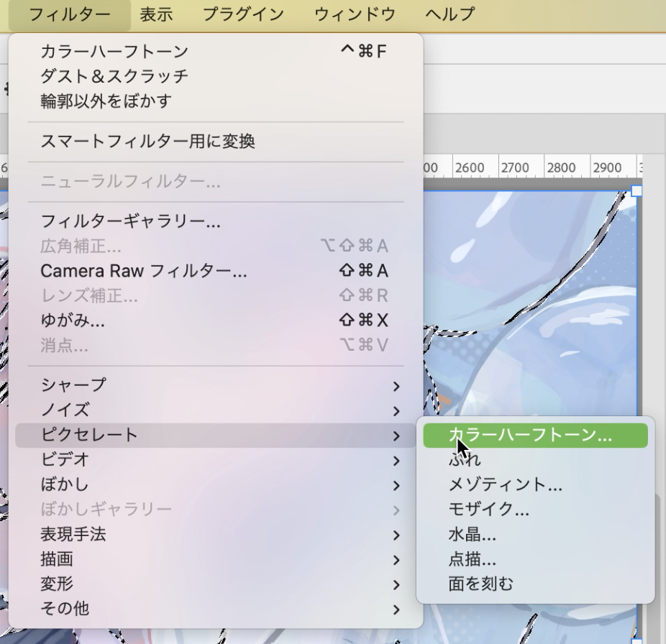666x644 pixels.
Task: Expand the ビデオ submenu
Action: (x=216, y=460)
